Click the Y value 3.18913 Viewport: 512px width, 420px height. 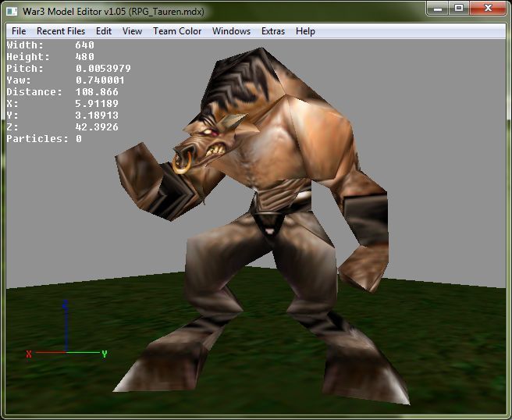tap(97, 116)
